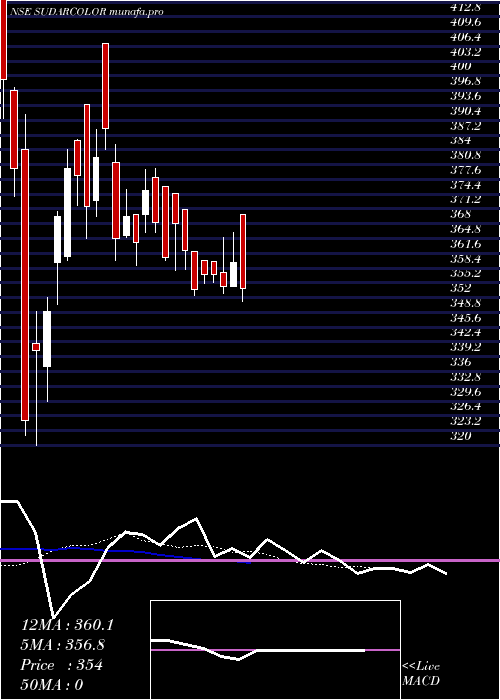
Task: Click the 345.6 price axis label
Action: 465,318
